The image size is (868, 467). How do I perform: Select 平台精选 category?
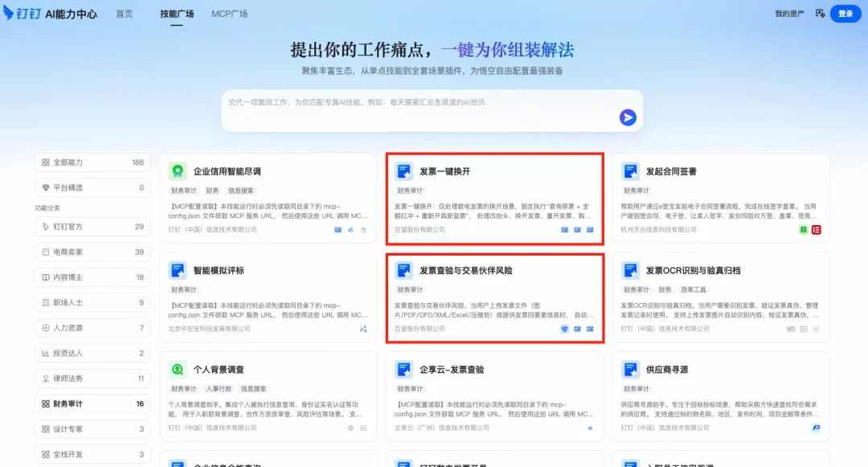[x=92, y=187]
